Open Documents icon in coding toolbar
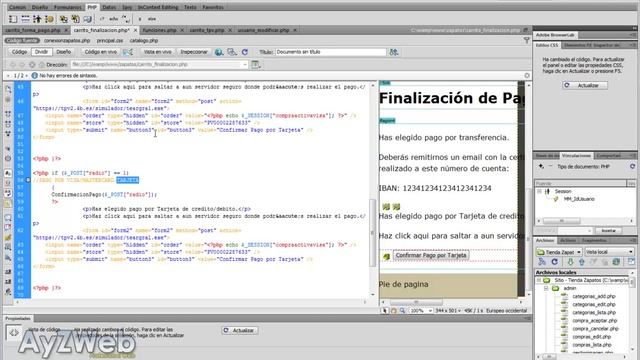This screenshot has height=360, width=640. (8, 89)
